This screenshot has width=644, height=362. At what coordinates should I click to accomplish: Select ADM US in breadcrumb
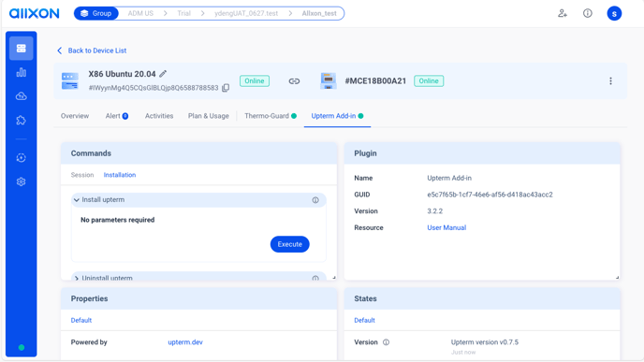[140, 13]
